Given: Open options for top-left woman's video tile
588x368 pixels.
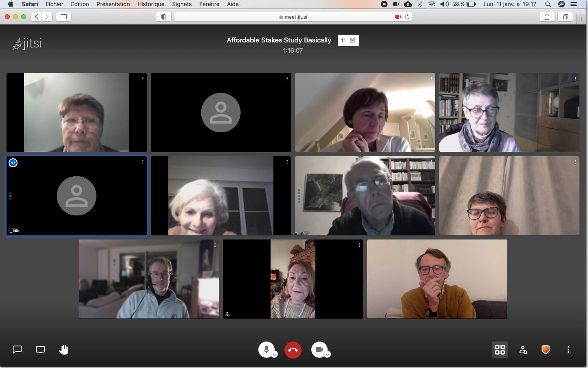Looking at the screenshot, I should (143, 79).
